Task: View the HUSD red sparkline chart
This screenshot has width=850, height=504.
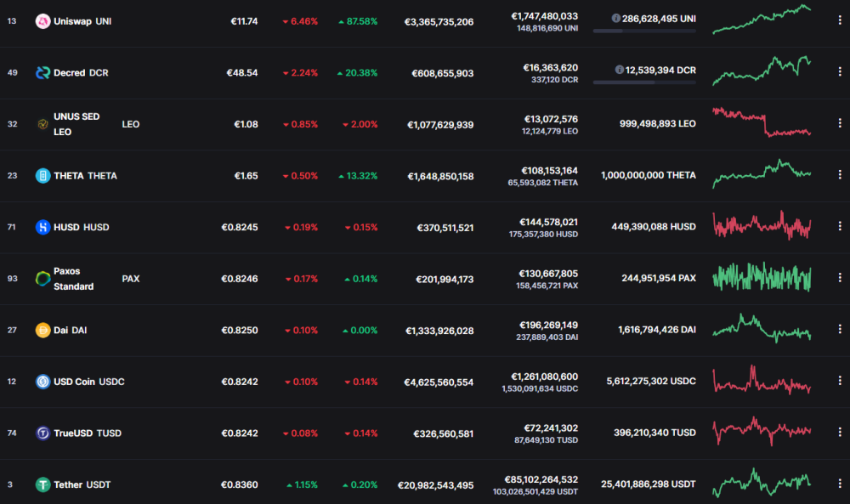Action: 762,225
